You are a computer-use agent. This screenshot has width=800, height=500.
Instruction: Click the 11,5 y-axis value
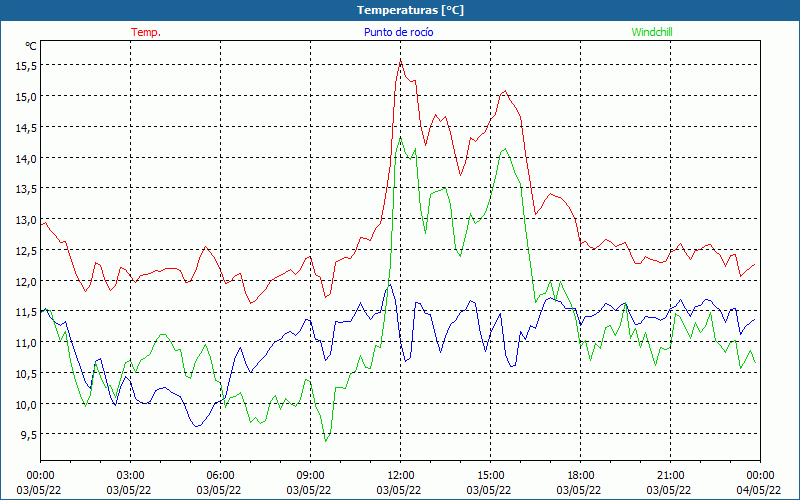pos(26,312)
